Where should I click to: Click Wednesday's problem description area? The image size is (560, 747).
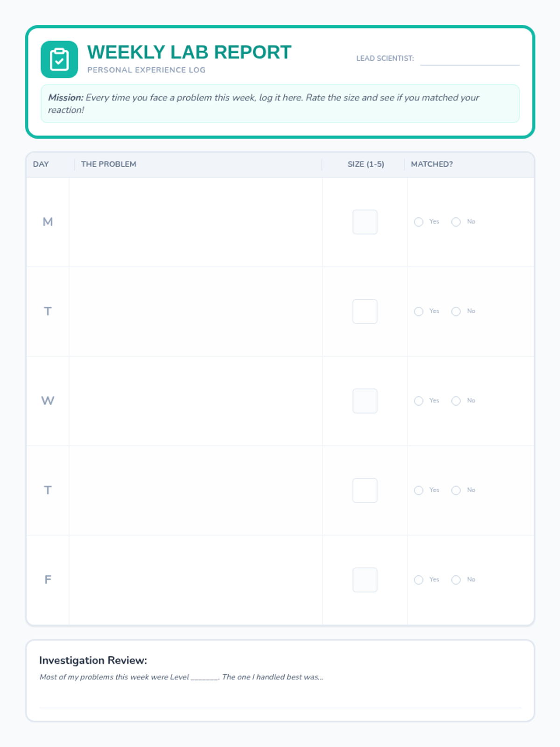[196, 401]
